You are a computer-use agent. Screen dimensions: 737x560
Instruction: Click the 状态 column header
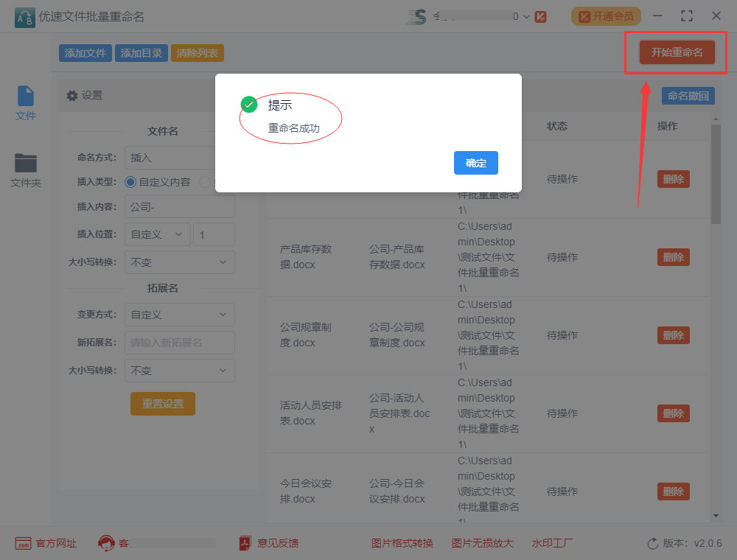pos(557,126)
